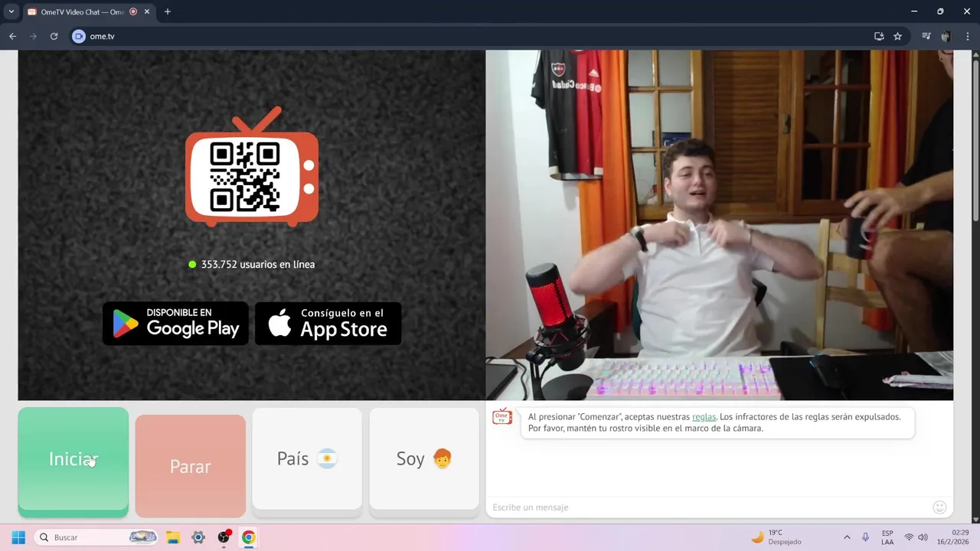Open a new browser tab
This screenshot has height=551, width=980.
[168, 11]
